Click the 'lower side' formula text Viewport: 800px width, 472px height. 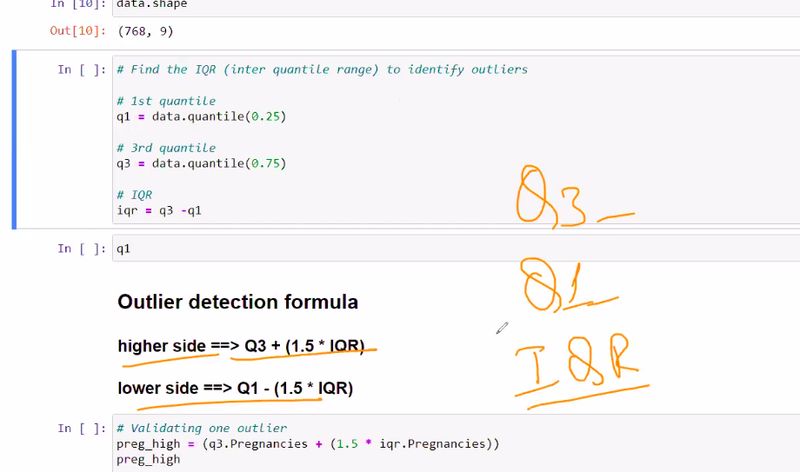[235, 388]
